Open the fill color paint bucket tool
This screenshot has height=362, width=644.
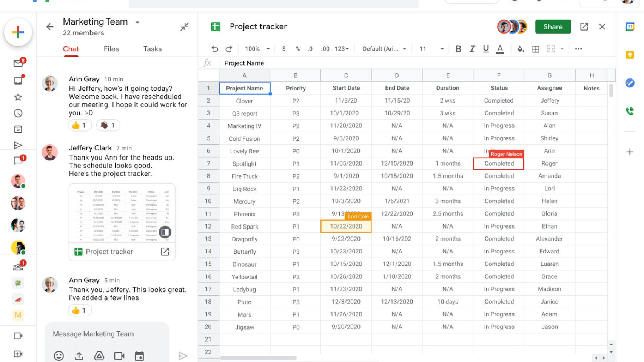click(521, 49)
